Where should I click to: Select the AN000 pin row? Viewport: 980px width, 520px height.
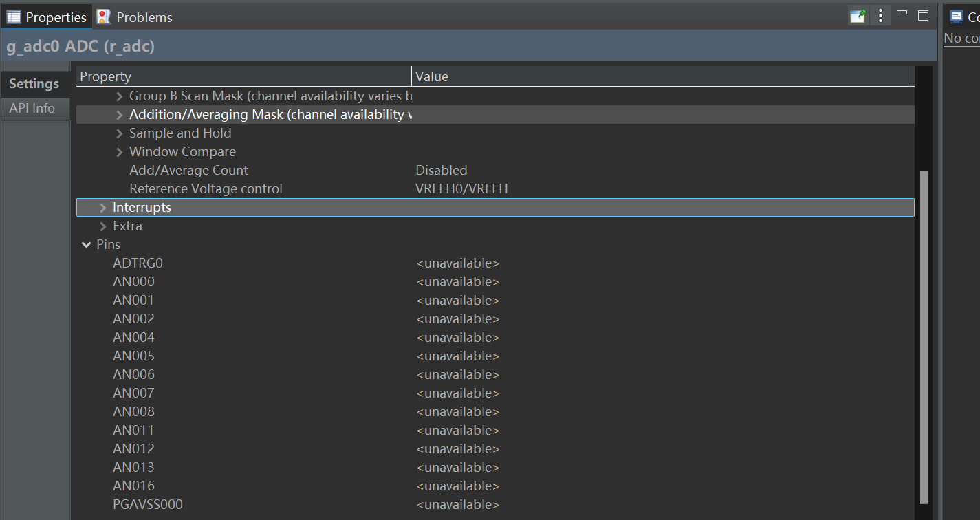point(495,282)
